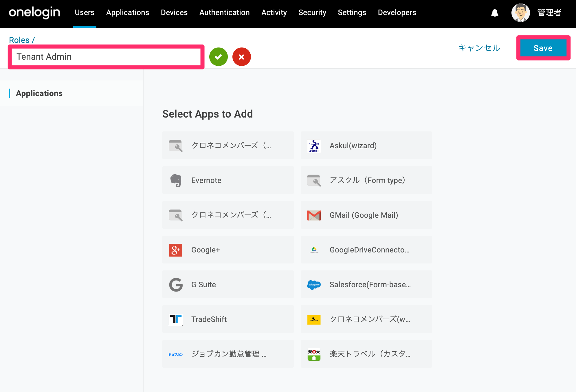The image size is (576, 392).
Task: Click the 楽天トラベル app icon
Action: (314, 354)
